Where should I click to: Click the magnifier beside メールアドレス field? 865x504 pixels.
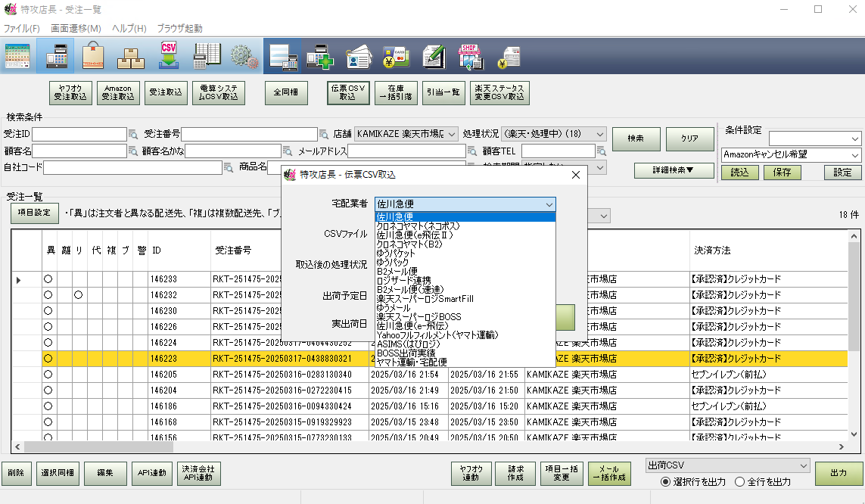472,151
